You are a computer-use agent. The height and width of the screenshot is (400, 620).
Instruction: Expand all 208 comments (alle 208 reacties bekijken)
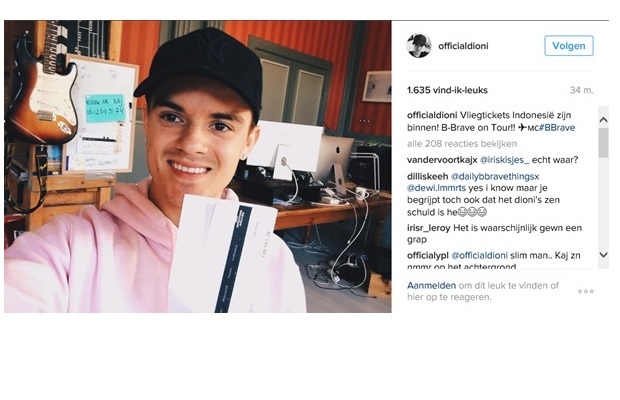pyautogui.click(x=462, y=143)
